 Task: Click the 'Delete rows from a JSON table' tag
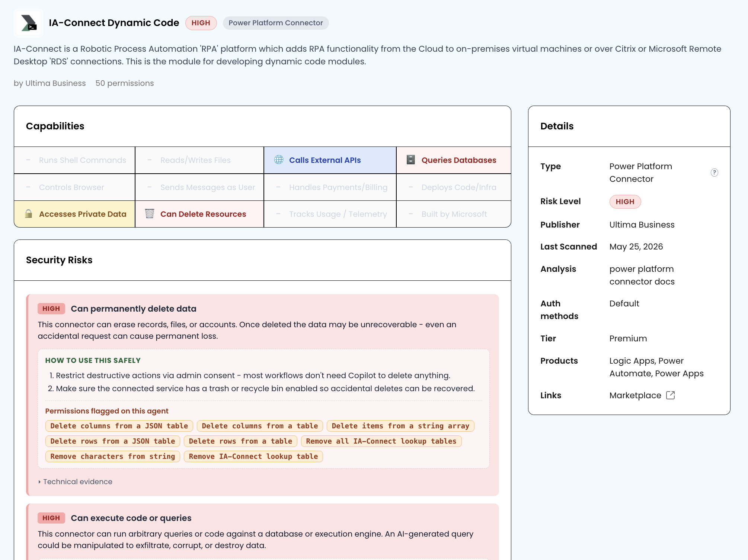tap(113, 441)
